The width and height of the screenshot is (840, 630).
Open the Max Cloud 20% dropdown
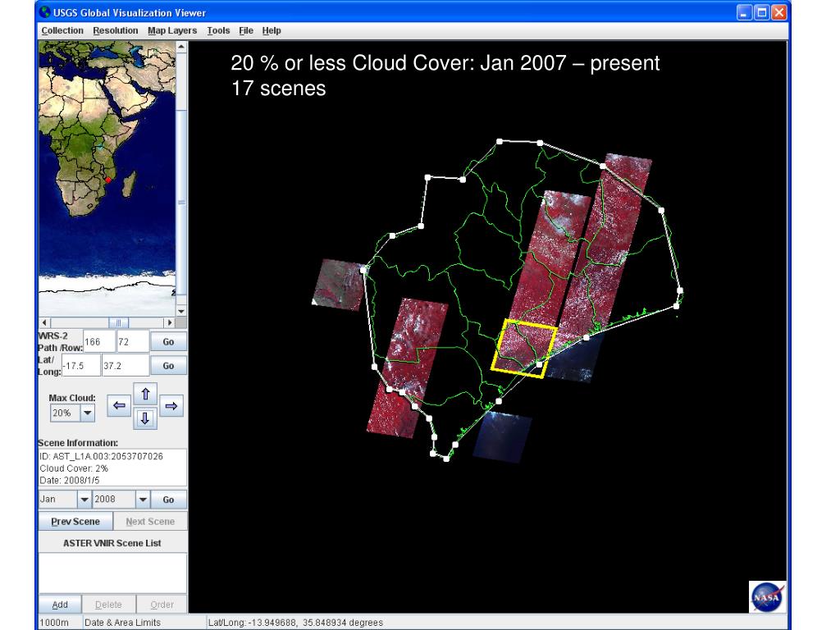click(87, 413)
